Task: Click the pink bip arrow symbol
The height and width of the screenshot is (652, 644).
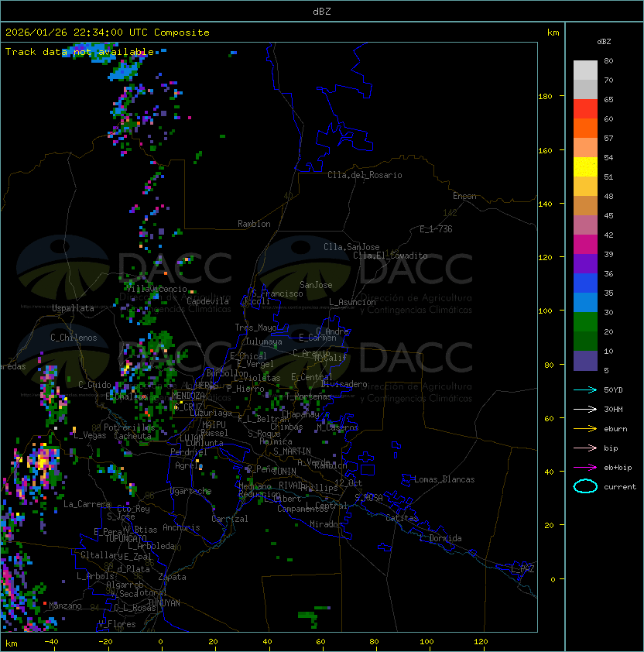Action: (586, 448)
